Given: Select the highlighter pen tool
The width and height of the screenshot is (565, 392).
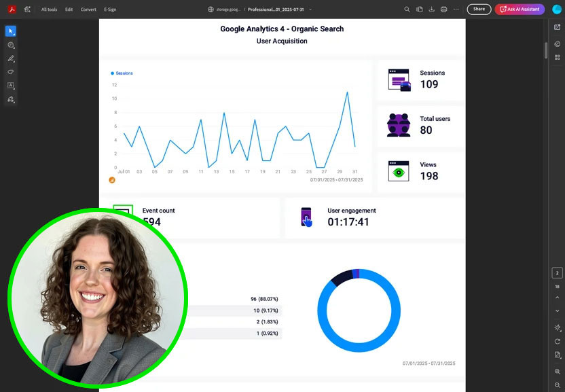Looking at the screenshot, I should pos(11,58).
